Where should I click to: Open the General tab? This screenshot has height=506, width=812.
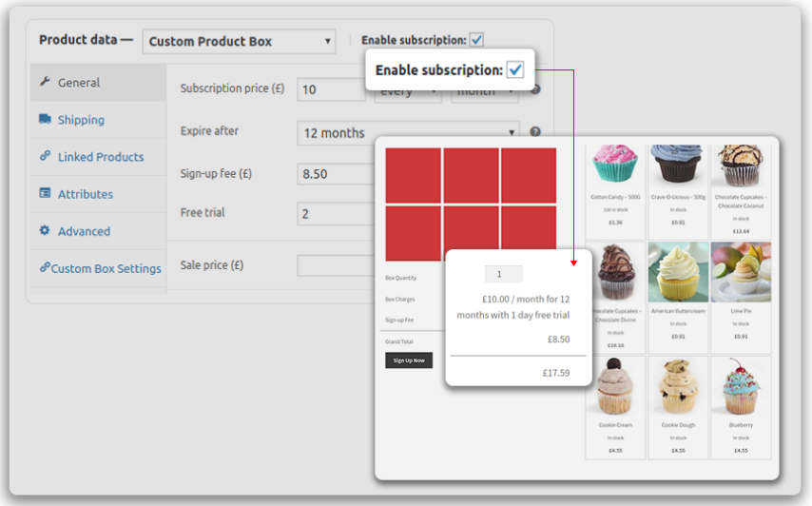tap(98, 83)
